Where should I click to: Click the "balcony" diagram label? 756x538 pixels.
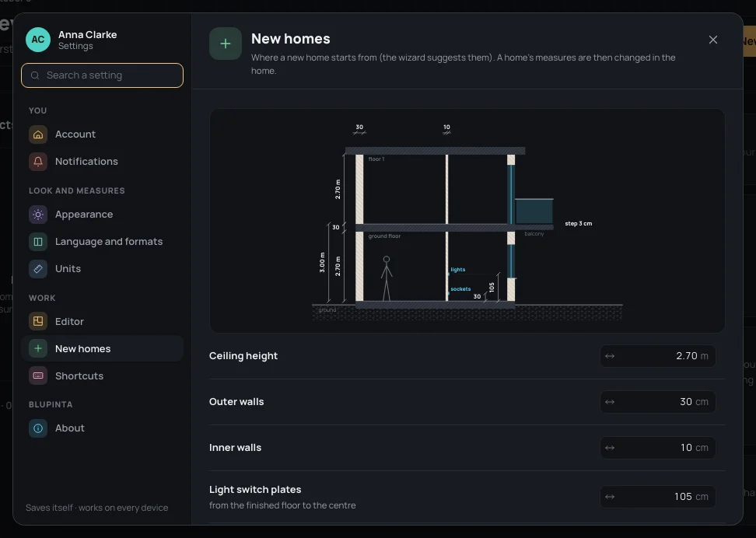point(534,234)
